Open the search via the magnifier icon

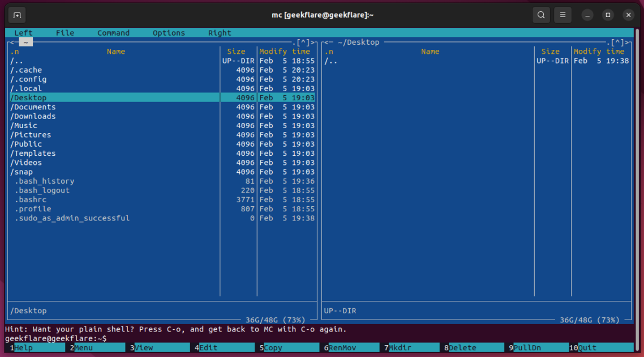(x=540, y=15)
